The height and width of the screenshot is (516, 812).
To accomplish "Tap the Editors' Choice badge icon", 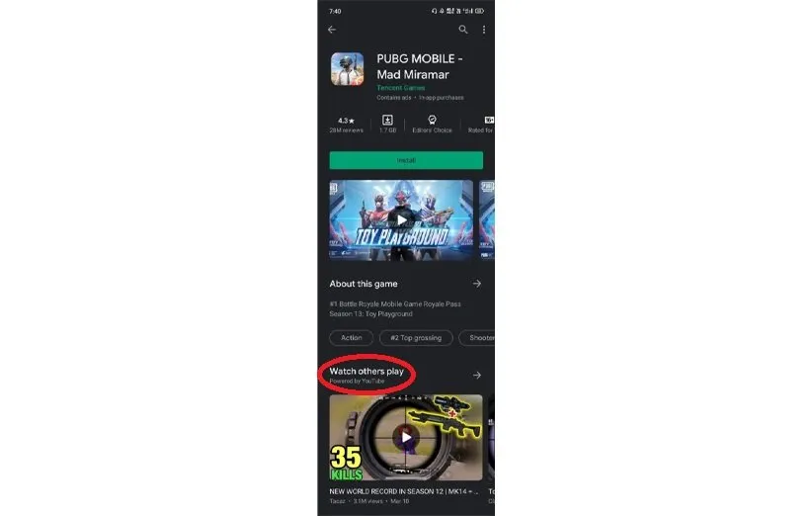I will click(432, 120).
